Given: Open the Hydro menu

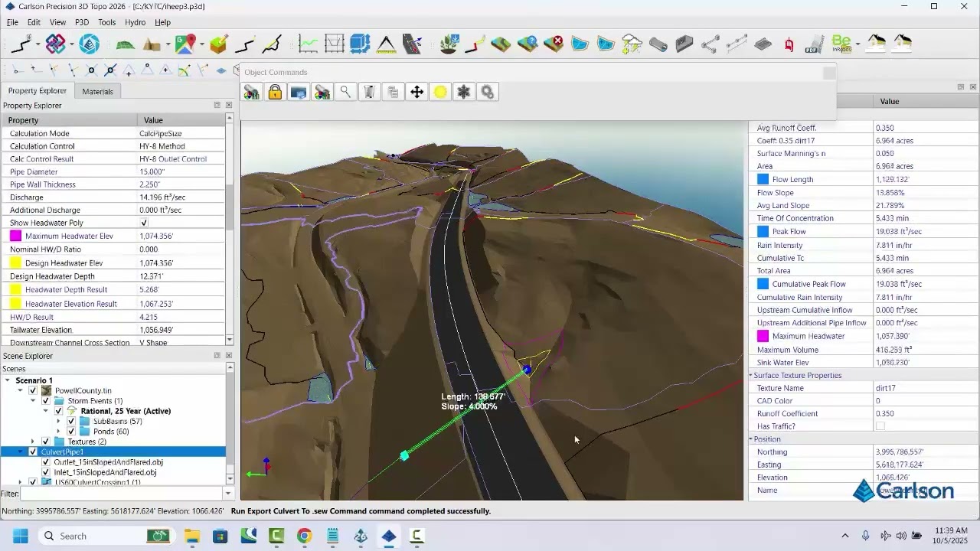Looking at the screenshot, I should [x=135, y=22].
